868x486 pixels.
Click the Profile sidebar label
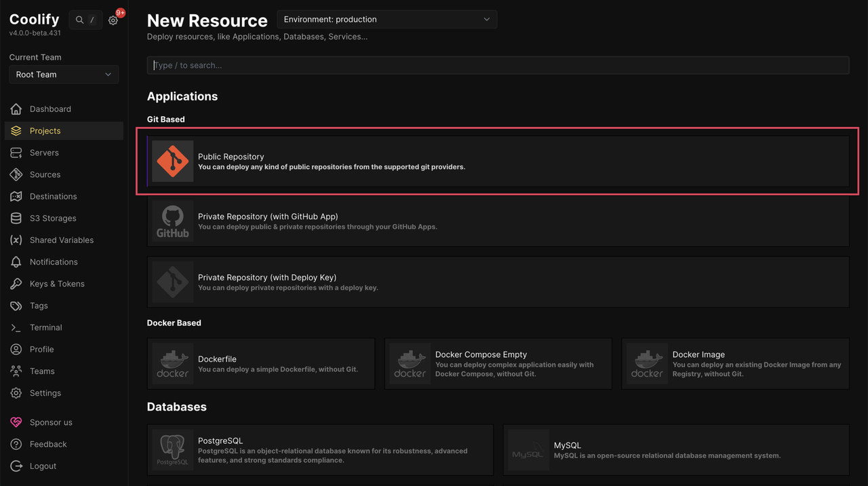[41, 349]
